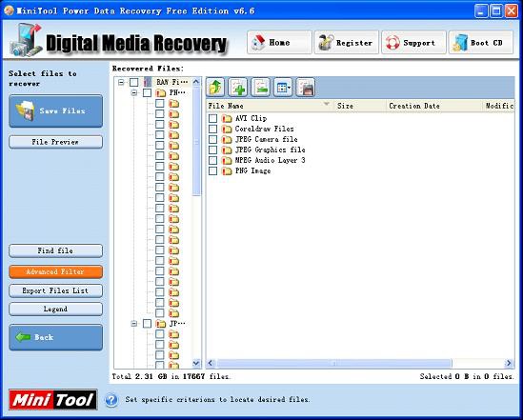The height and width of the screenshot is (420, 523).
Task: Click the tree panel scroll down arrow
Action: (196, 363)
